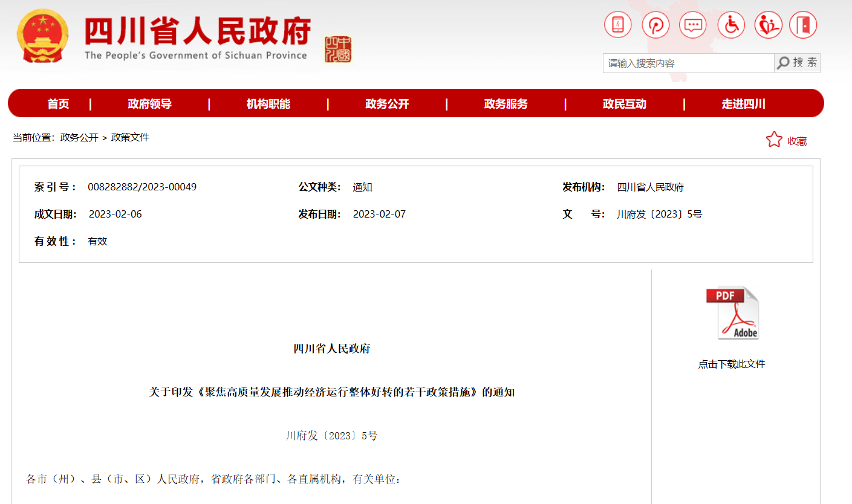Click the national emblem logo

coord(43,37)
